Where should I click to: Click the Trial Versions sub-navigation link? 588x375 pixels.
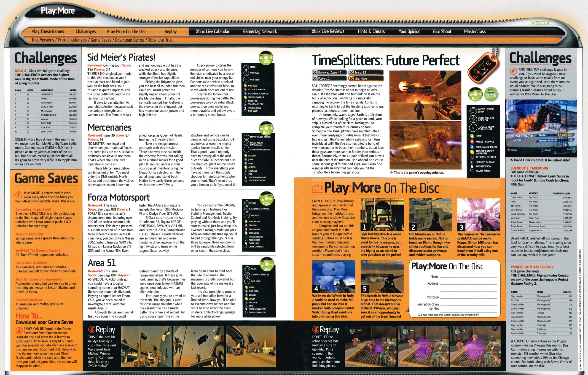(43, 40)
